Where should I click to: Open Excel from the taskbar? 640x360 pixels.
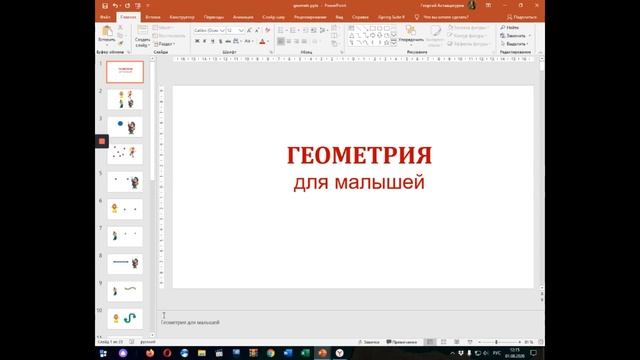click(x=305, y=353)
